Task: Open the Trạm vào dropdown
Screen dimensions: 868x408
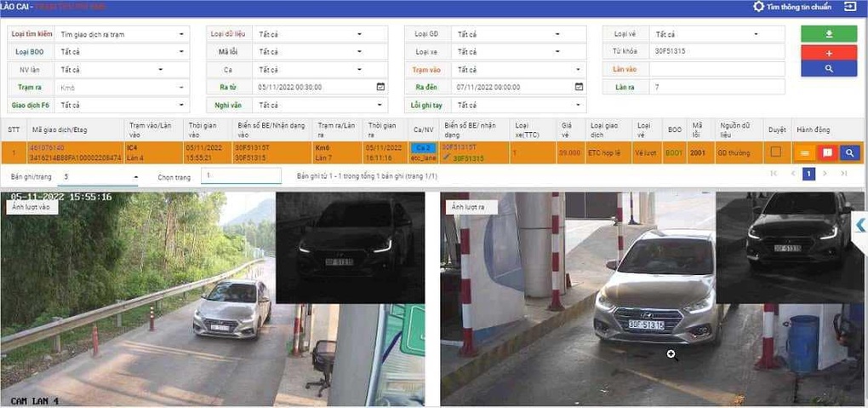Action: (x=519, y=70)
